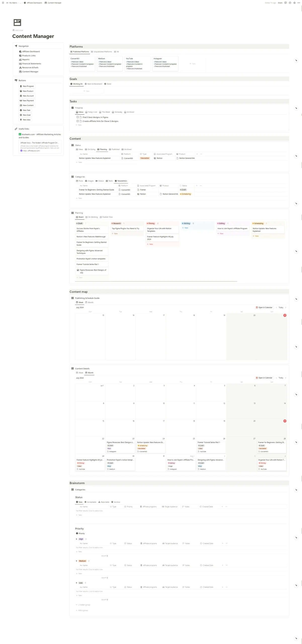The image size is (302, 644).
Task: Click the Timeline checkbox icon in Tasks
Action: coord(73,108)
